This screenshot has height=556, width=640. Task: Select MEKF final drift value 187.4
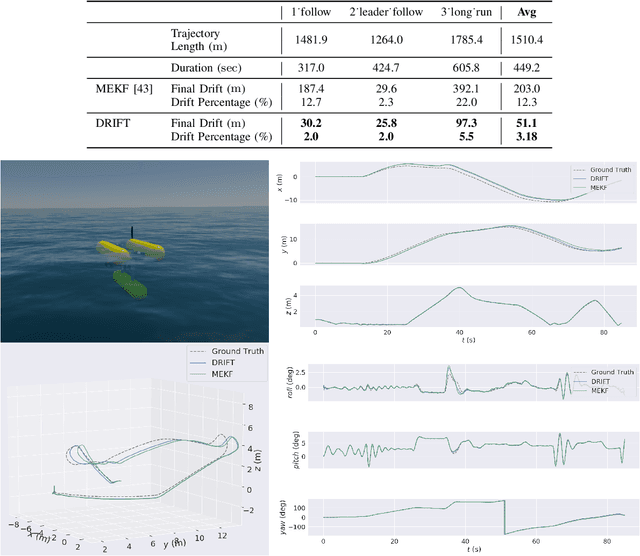click(311, 89)
